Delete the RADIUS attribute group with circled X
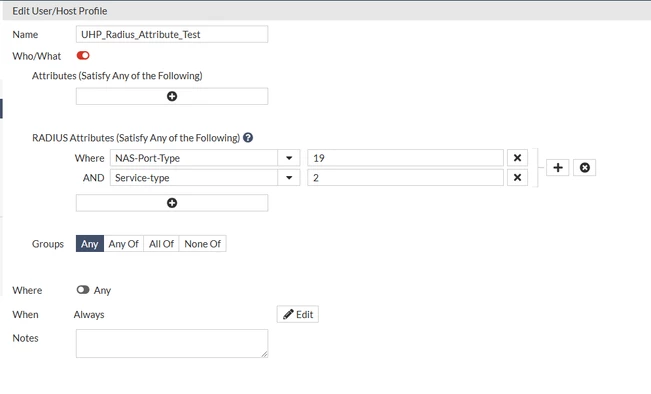This screenshot has width=651, height=394. (x=585, y=168)
